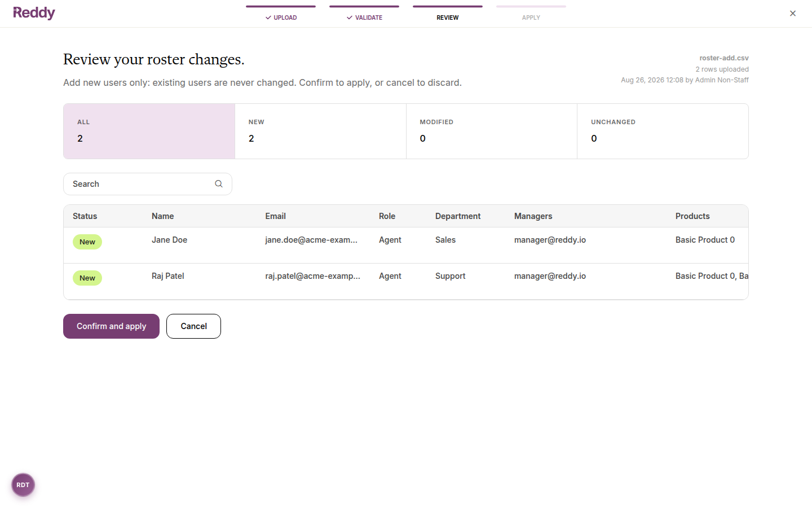Click the Name column header
Screen dimensions: 812x508
(x=163, y=216)
